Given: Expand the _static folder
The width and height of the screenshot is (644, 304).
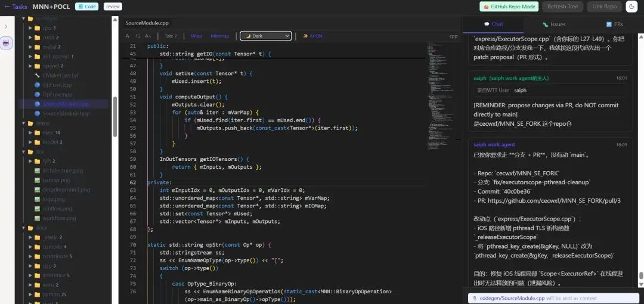Looking at the screenshot, I should 30,237.
